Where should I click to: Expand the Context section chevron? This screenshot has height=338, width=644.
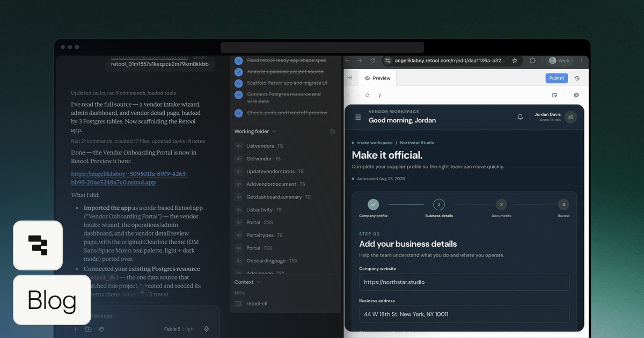tap(259, 282)
